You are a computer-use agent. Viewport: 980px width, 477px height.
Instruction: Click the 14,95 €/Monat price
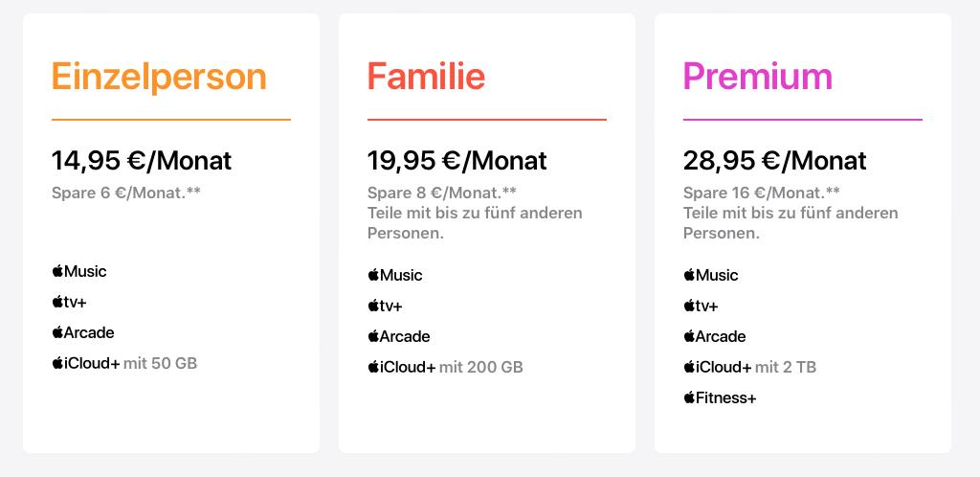142,160
